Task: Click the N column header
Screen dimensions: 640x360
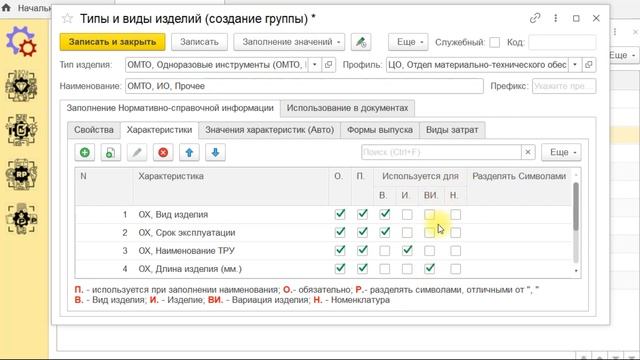Action: point(104,186)
